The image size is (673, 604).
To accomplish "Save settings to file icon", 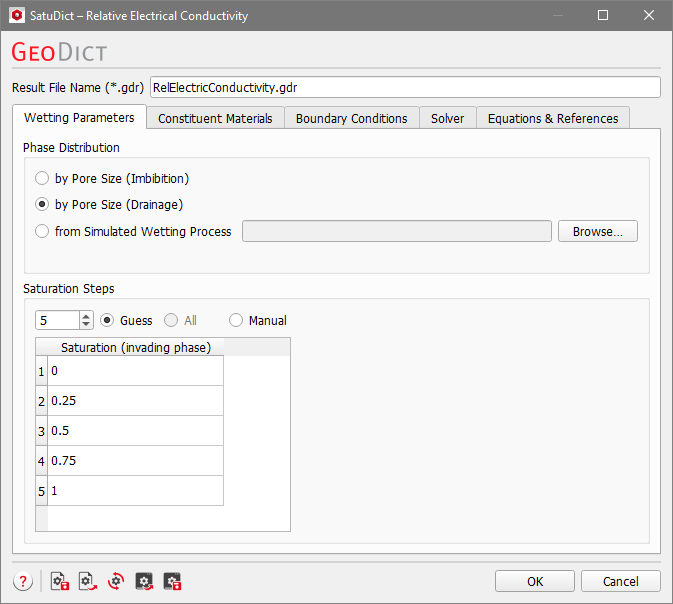I will pyautogui.click(x=60, y=582).
